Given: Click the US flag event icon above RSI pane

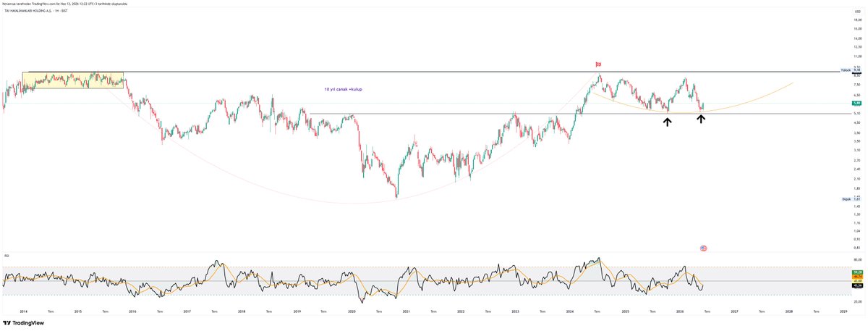Looking at the screenshot, I should coord(703,248).
